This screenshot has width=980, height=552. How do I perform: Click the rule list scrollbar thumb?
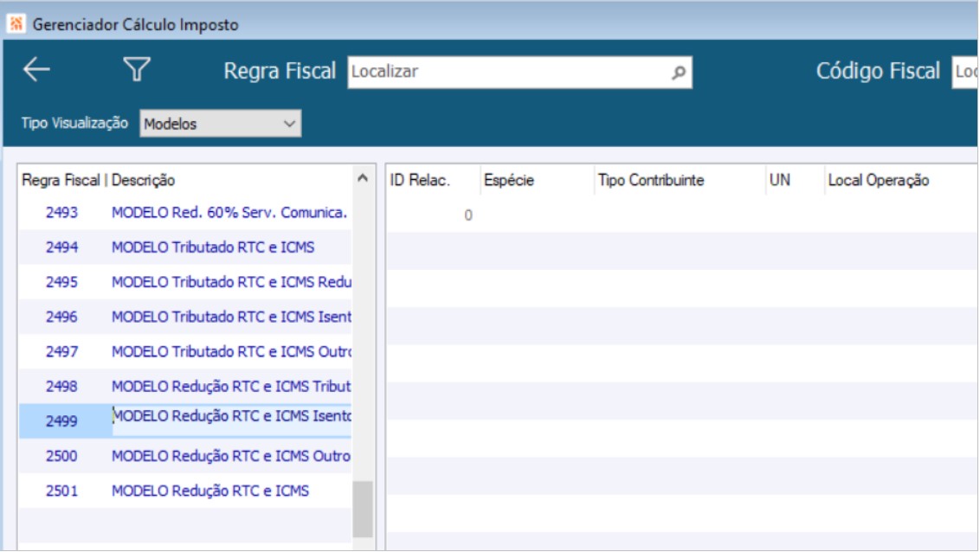(363, 509)
